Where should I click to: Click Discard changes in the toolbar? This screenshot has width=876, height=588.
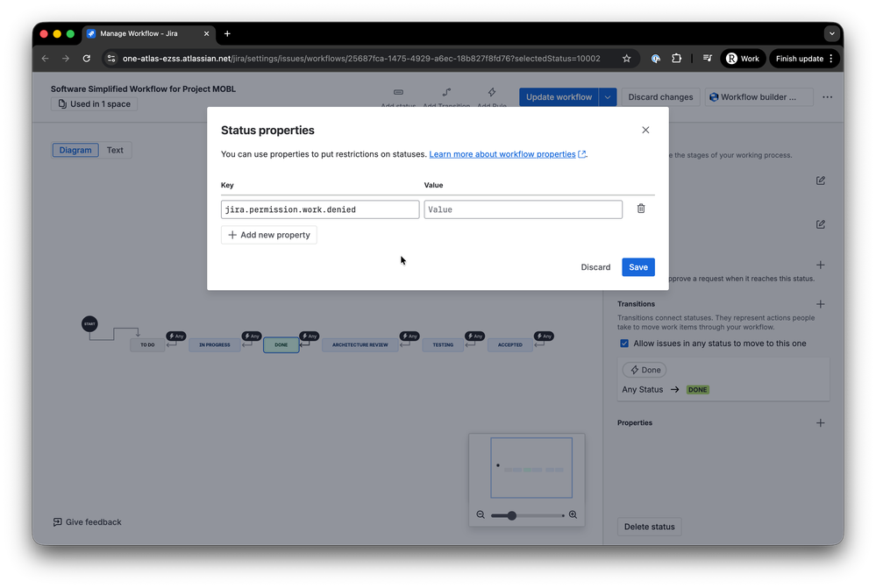click(660, 97)
